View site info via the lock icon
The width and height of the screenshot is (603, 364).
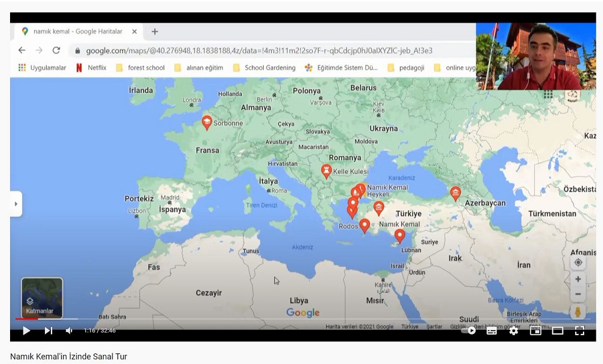(77, 51)
